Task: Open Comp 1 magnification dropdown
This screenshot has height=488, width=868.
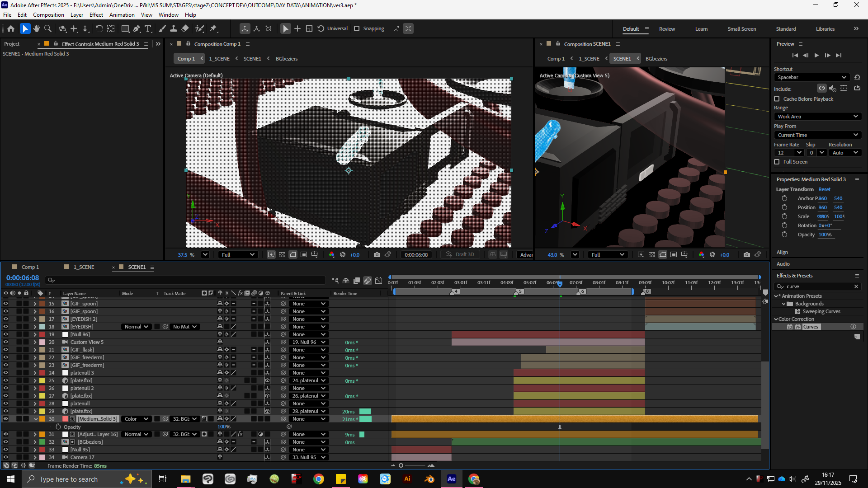Action: 205,255
